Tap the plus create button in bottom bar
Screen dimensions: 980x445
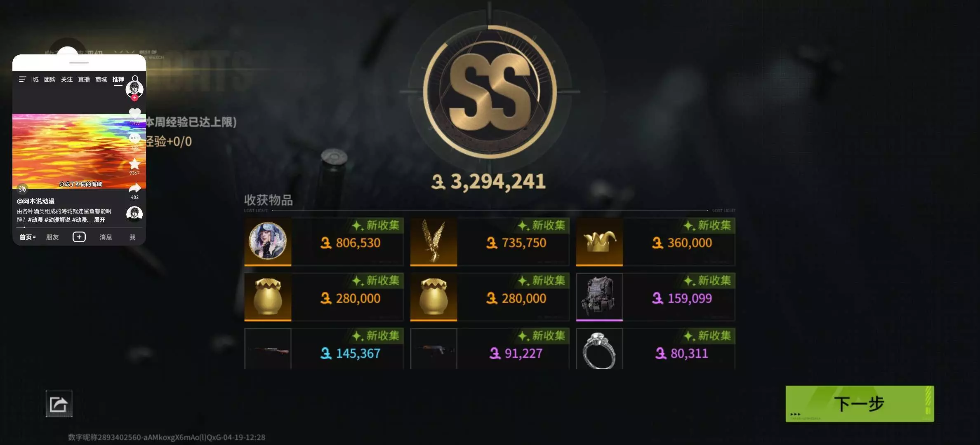pos(79,237)
